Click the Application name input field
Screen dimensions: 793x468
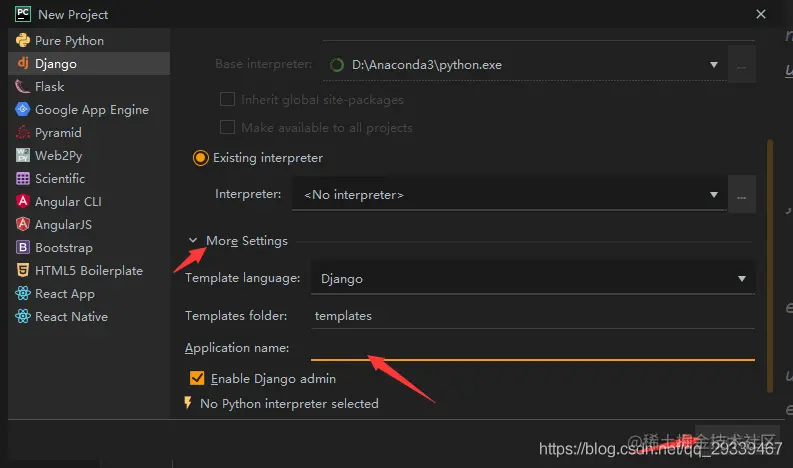533,348
